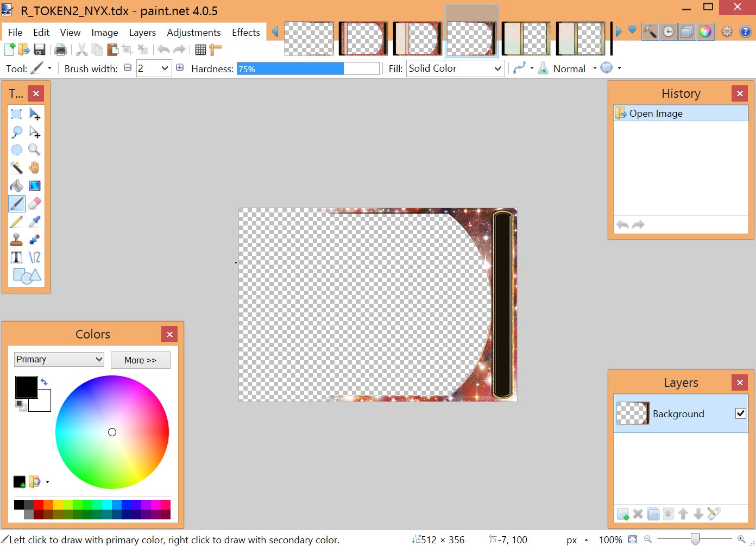Select Open Image history entry
This screenshot has height=546, width=756.
coord(681,113)
